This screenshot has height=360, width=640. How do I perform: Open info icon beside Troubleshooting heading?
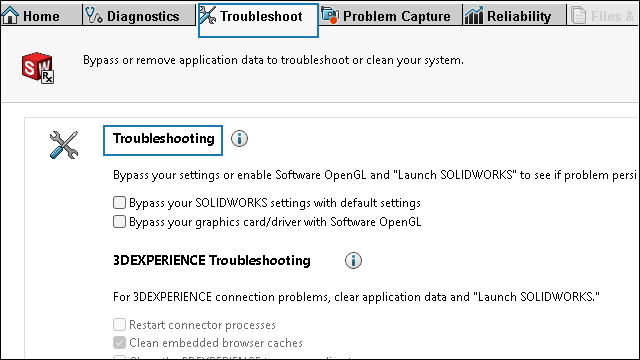[x=239, y=139]
